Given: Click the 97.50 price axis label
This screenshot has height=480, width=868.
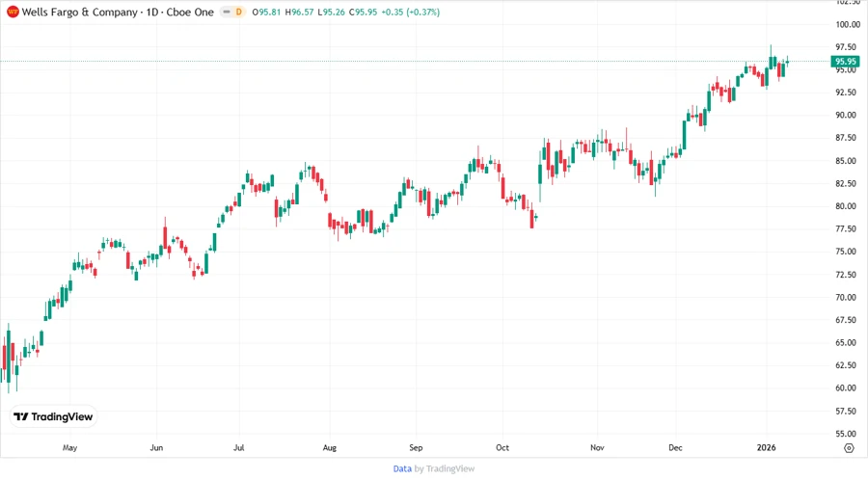Looking at the screenshot, I should (846, 47).
